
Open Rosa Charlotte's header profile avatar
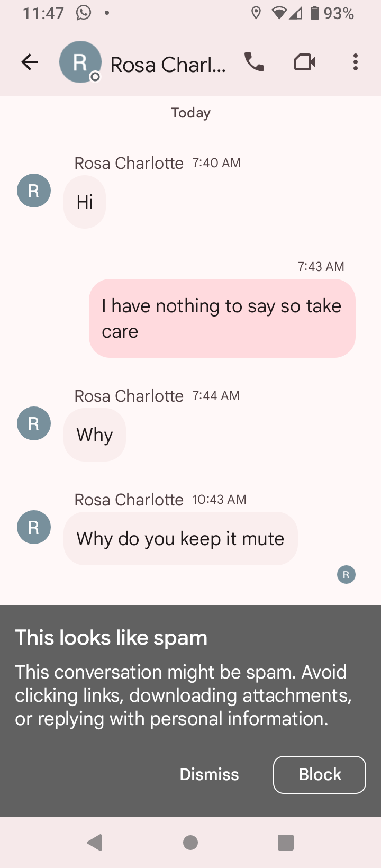pyautogui.click(x=80, y=62)
